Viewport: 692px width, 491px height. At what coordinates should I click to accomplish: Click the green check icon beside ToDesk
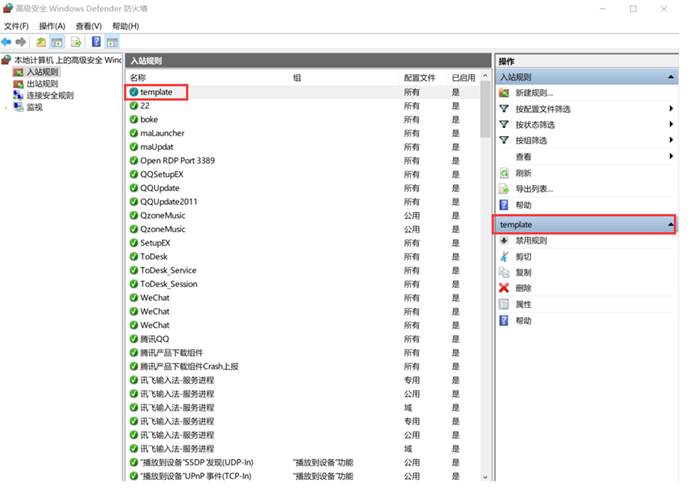coord(134,256)
